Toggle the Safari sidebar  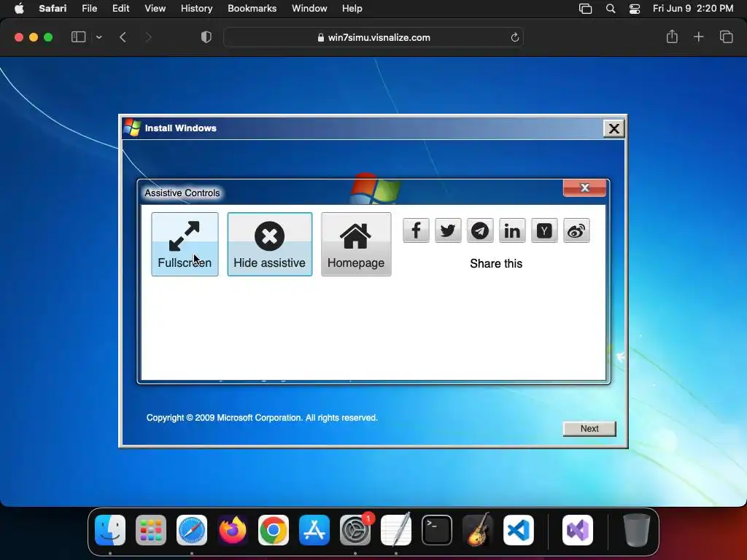pyautogui.click(x=79, y=37)
